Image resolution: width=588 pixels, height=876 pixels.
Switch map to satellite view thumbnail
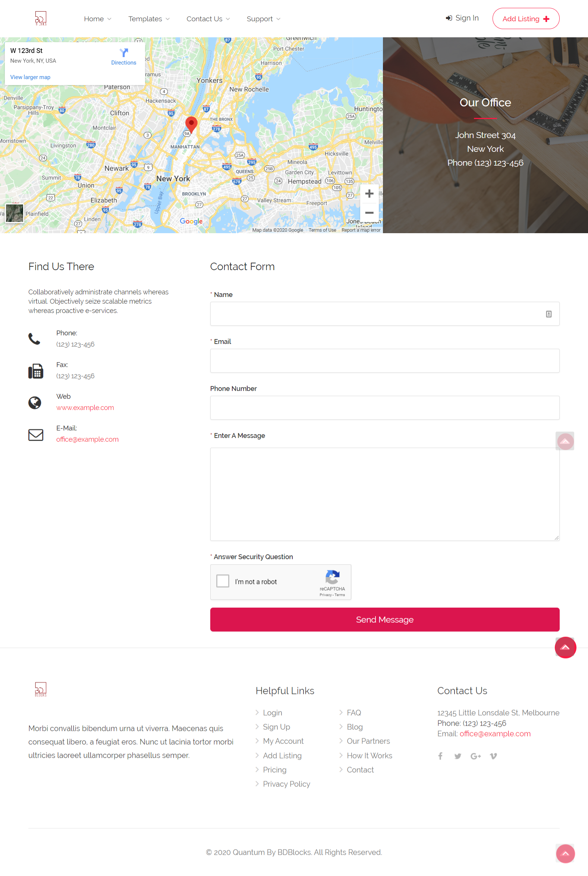(15, 213)
